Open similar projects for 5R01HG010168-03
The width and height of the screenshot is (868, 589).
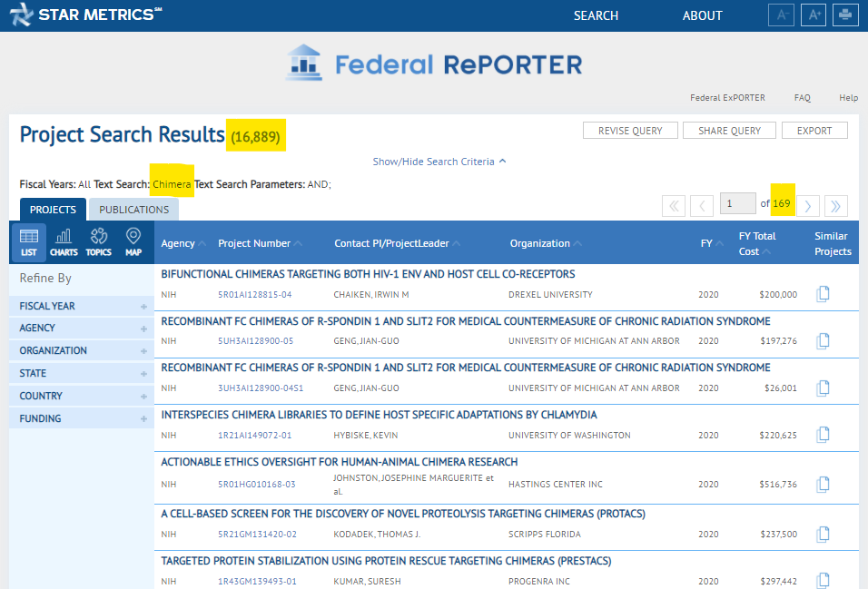(x=823, y=485)
